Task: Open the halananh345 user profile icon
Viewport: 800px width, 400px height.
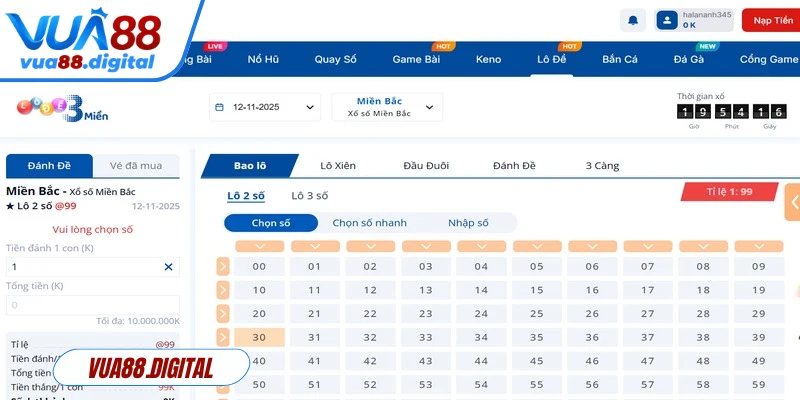Action: coord(667,20)
